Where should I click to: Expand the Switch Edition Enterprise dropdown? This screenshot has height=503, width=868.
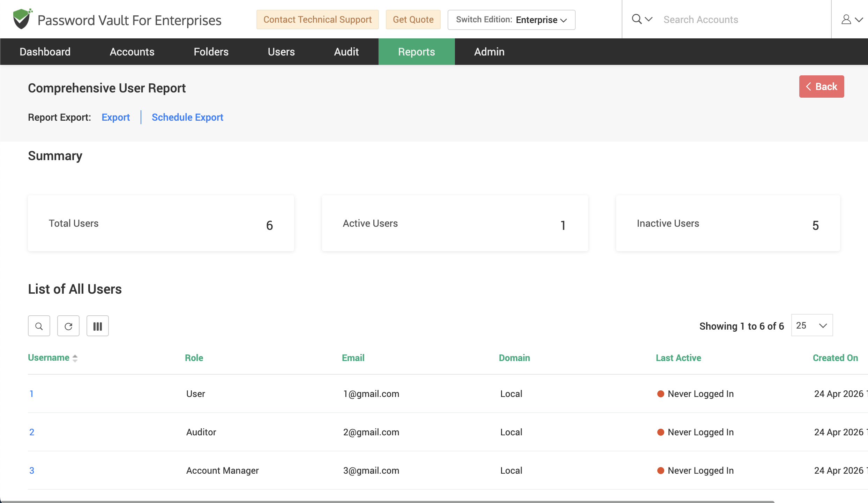point(511,20)
